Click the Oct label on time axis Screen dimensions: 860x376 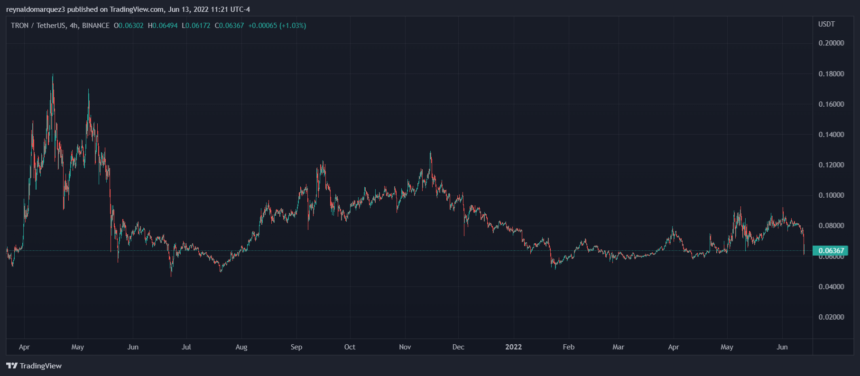(350, 347)
